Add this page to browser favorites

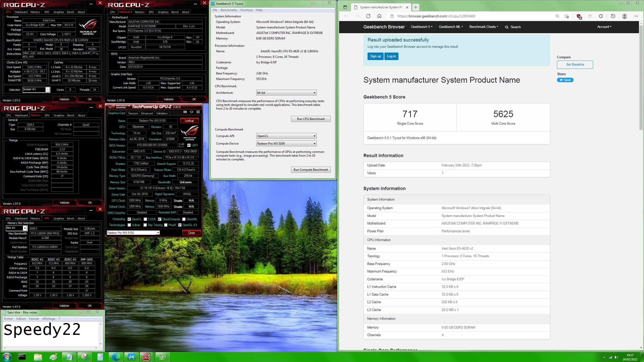(x=567, y=16)
